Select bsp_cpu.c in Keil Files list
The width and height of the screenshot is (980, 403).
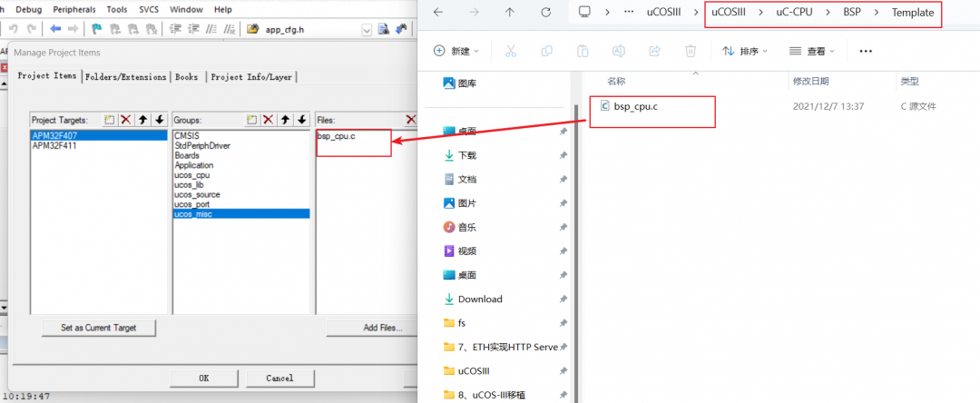[x=337, y=135]
